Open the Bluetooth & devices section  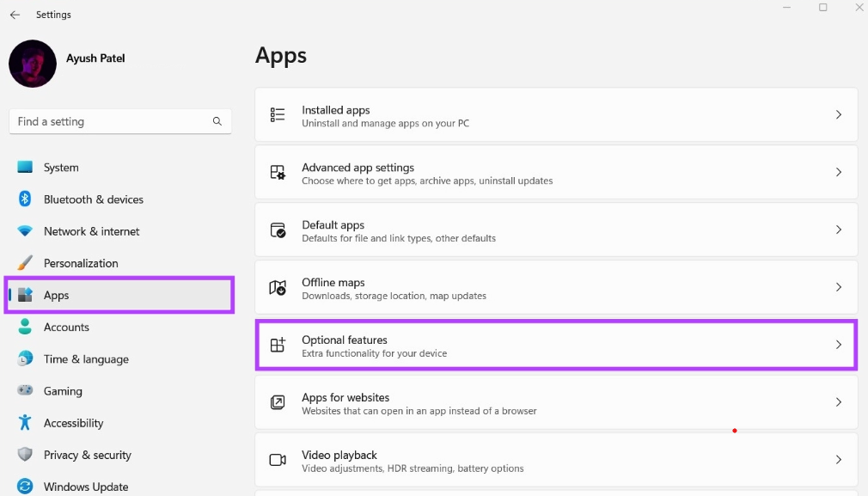(93, 199)
